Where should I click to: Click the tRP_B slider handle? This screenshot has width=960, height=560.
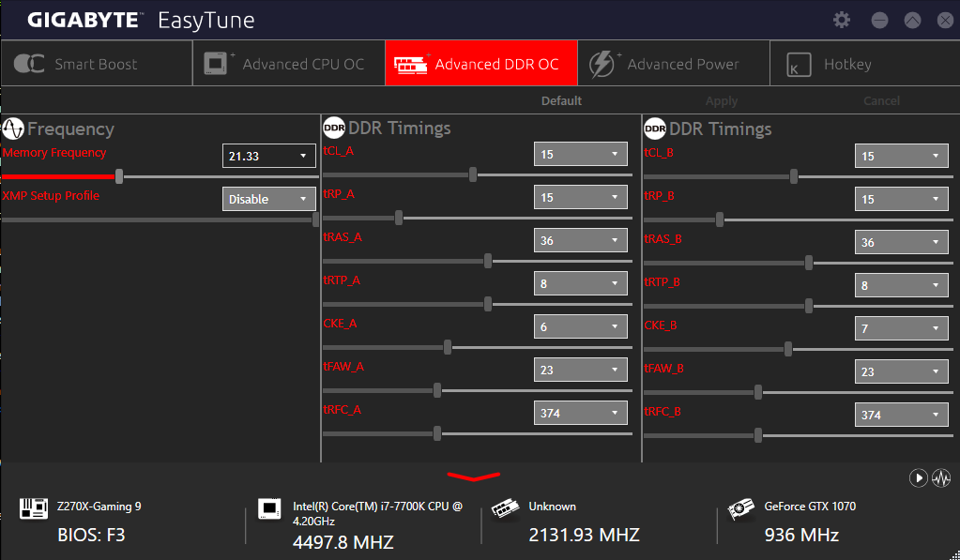[720, 219]
